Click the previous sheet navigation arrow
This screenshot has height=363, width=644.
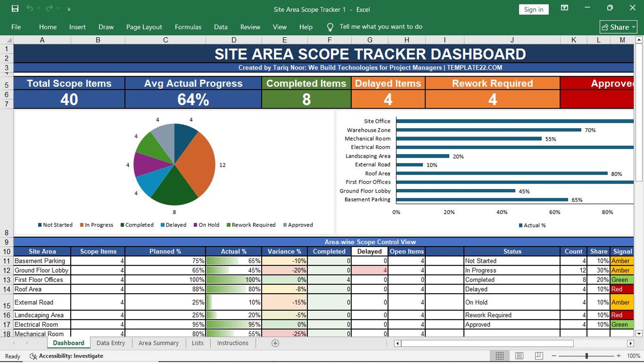click(x=14, y=343)
